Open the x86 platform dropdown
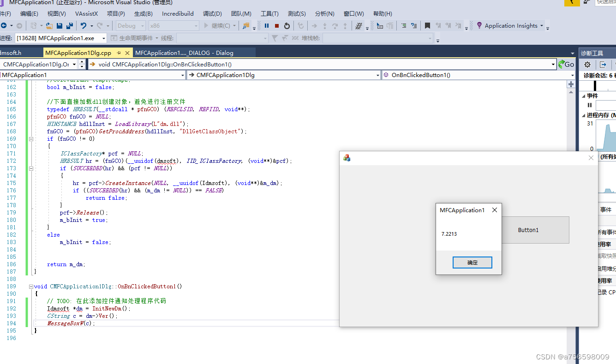The image size is (616, 364). [196, 26]
